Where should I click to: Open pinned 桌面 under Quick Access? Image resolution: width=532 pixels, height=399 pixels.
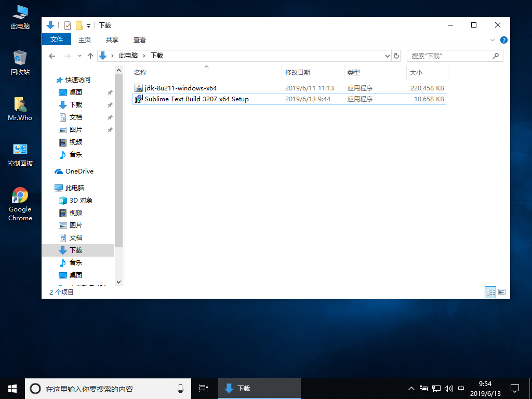tap(76, 92)
